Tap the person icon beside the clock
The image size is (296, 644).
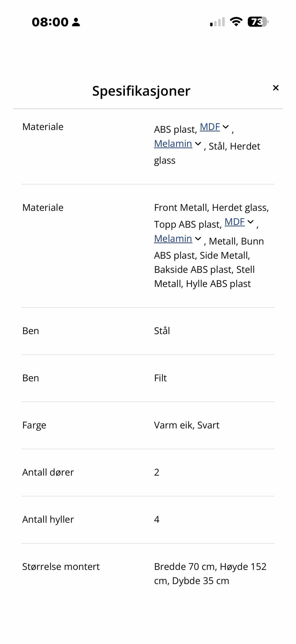tap(76, 22)
